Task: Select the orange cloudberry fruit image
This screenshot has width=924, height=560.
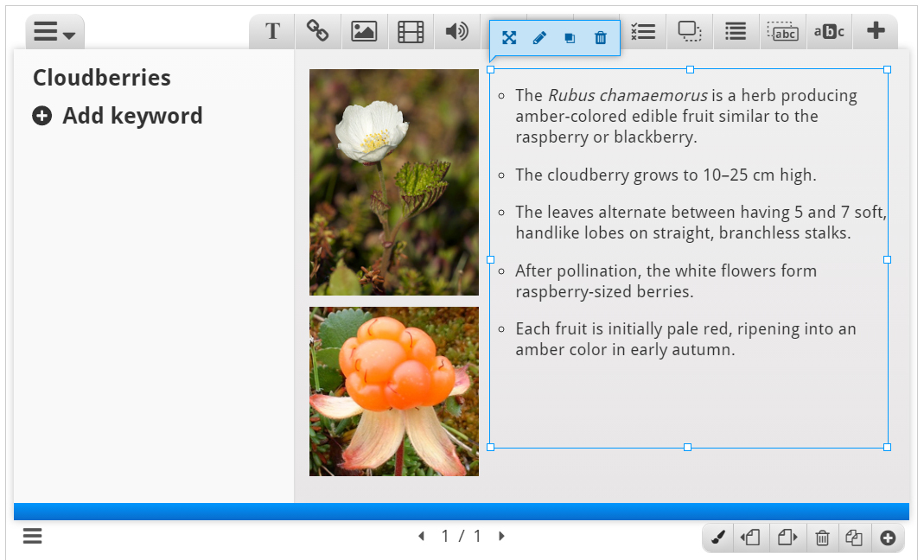Action: coord(394,391)
